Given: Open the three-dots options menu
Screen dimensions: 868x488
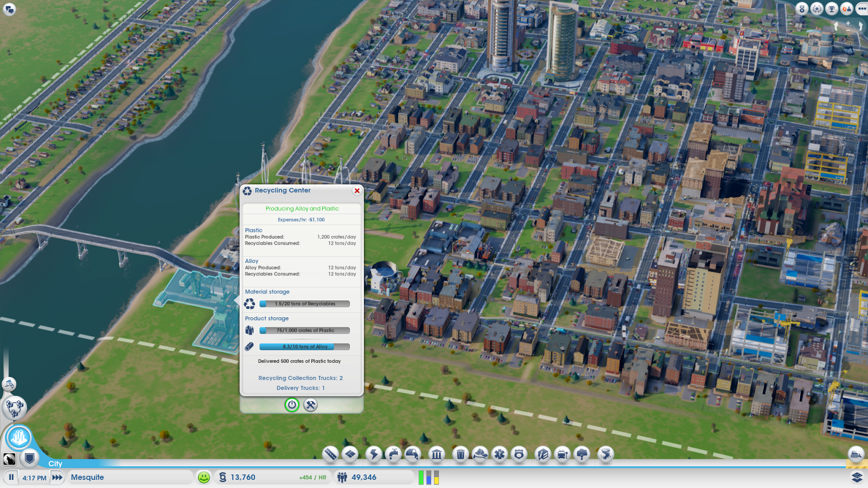Looking at the screenshot, I should [x=861, y=9].
